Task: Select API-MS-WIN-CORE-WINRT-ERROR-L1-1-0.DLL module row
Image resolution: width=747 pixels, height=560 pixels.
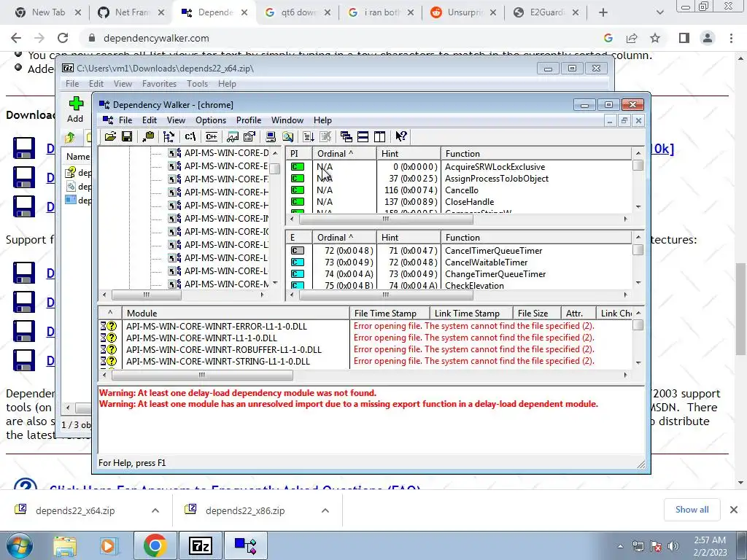Action: pos(365,326)
